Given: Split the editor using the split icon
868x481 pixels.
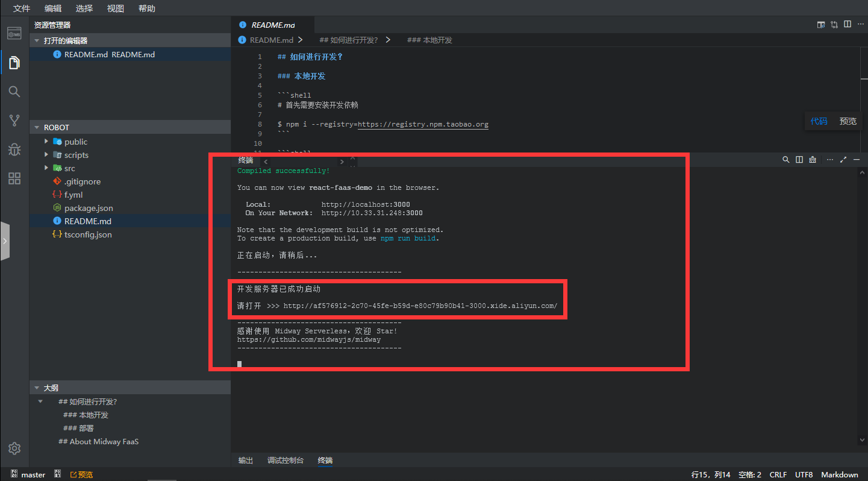Looking at the screenshot, I should [x=848, y=24].
